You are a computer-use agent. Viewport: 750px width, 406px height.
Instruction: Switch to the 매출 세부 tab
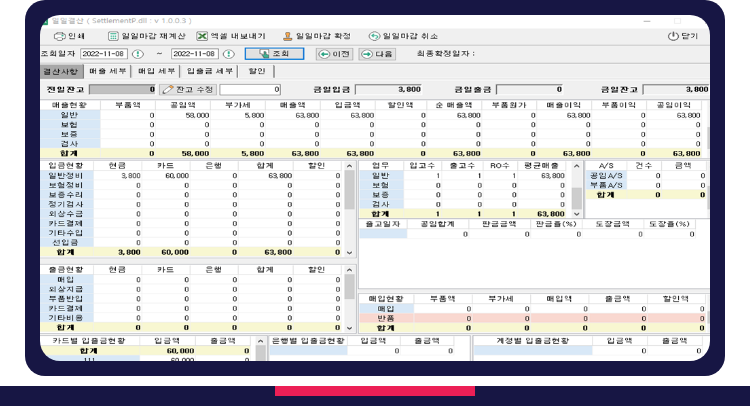tap(108, 71)
